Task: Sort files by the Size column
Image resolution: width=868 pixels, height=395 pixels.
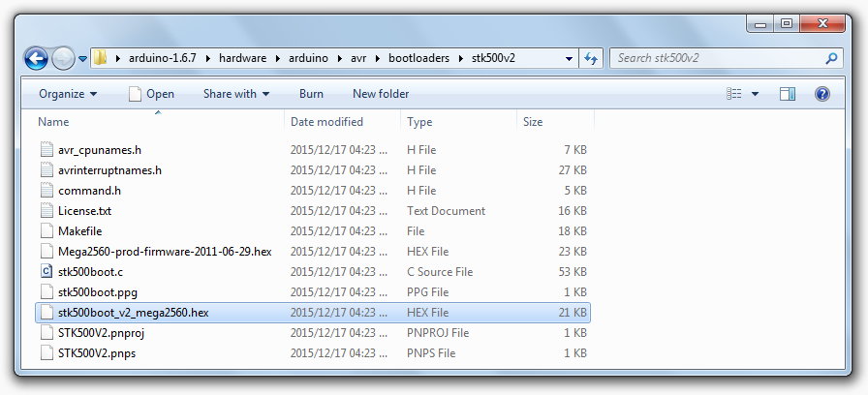Action: tap(533, 122)
